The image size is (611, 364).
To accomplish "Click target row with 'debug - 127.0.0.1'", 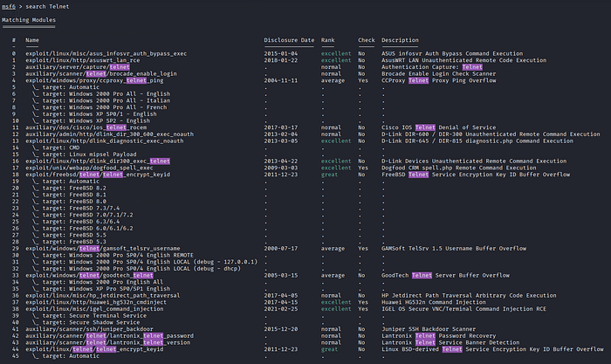I will [x=145, y=262].
